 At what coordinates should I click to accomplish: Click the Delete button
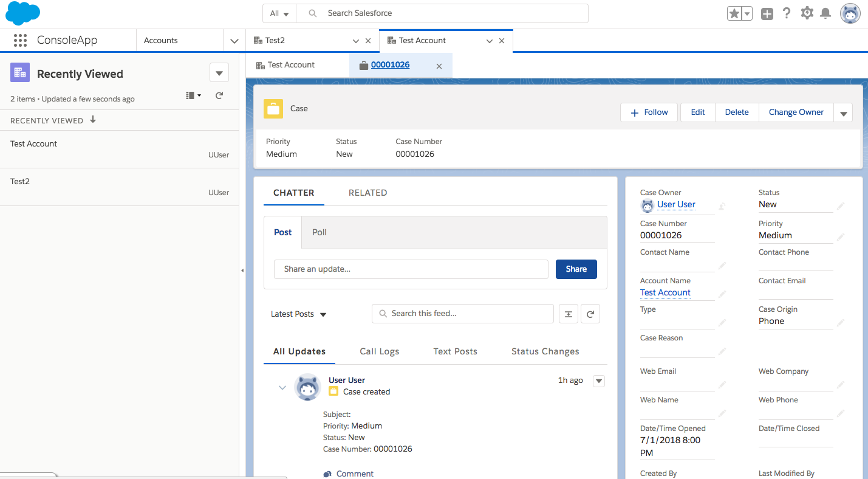[x=737, y=112]
